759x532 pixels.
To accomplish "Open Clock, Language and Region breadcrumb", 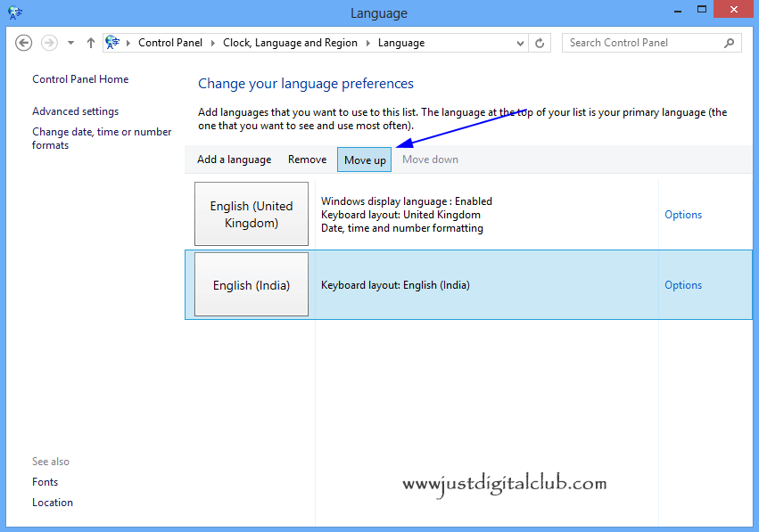I will (290, 43).
